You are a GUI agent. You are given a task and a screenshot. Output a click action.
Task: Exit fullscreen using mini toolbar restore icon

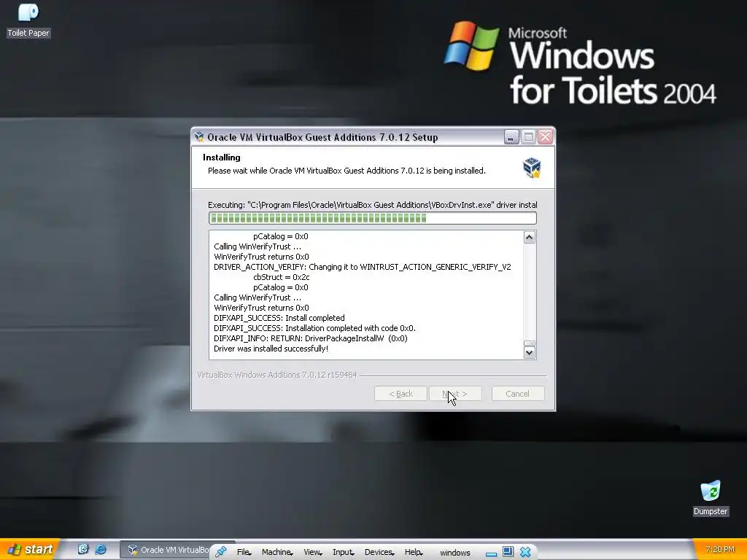[508, 551]
